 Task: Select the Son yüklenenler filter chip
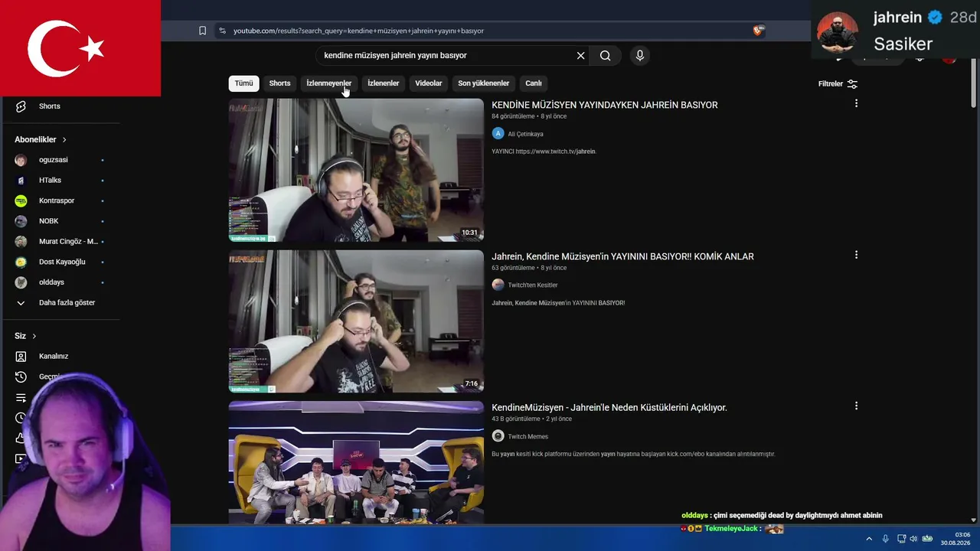(x=483, y=83)
